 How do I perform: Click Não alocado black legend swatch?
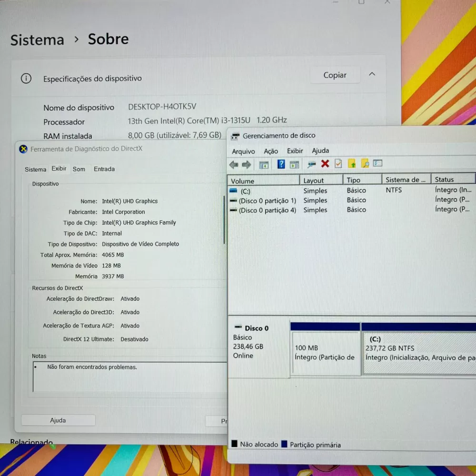234,444
